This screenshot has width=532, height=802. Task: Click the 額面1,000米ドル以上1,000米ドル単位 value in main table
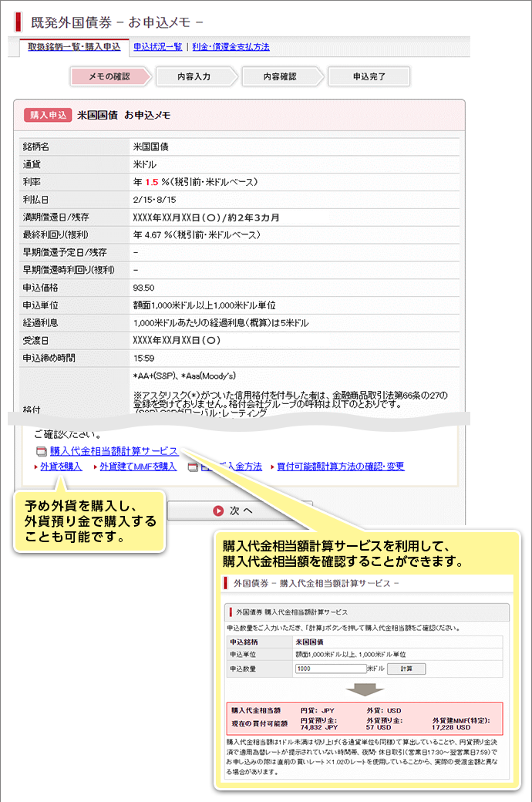[204, 305]
